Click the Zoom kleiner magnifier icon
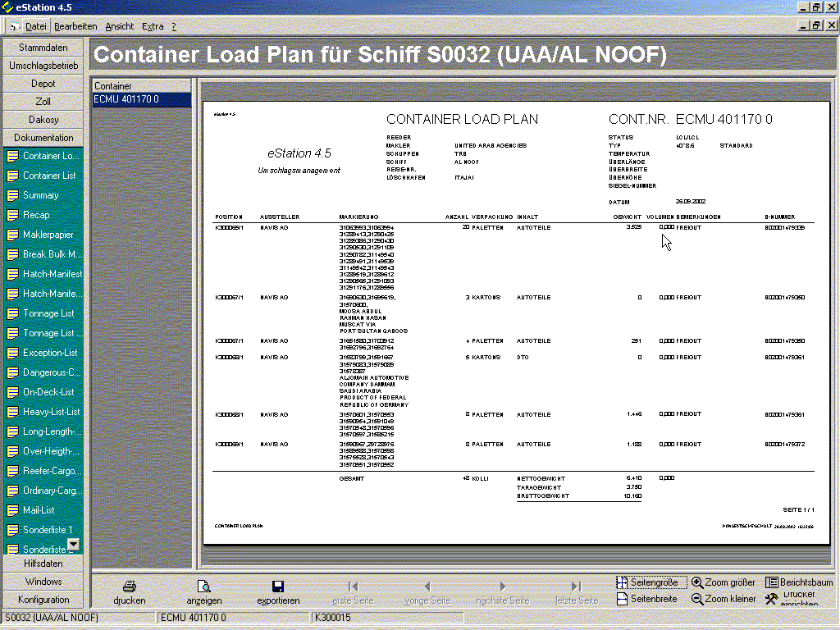The image size is (840, 630). (x=697, y=599)
